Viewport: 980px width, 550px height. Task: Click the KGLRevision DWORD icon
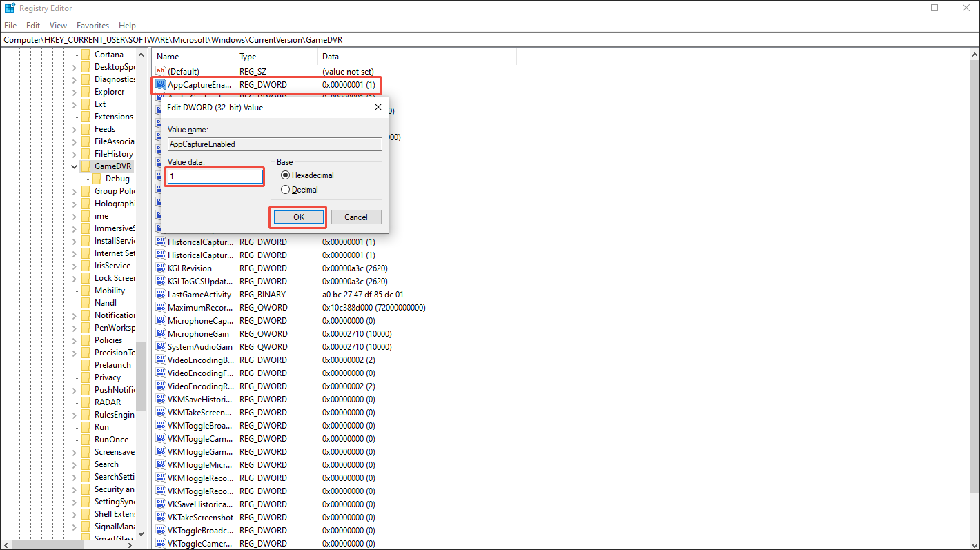[x=161, y=268]
